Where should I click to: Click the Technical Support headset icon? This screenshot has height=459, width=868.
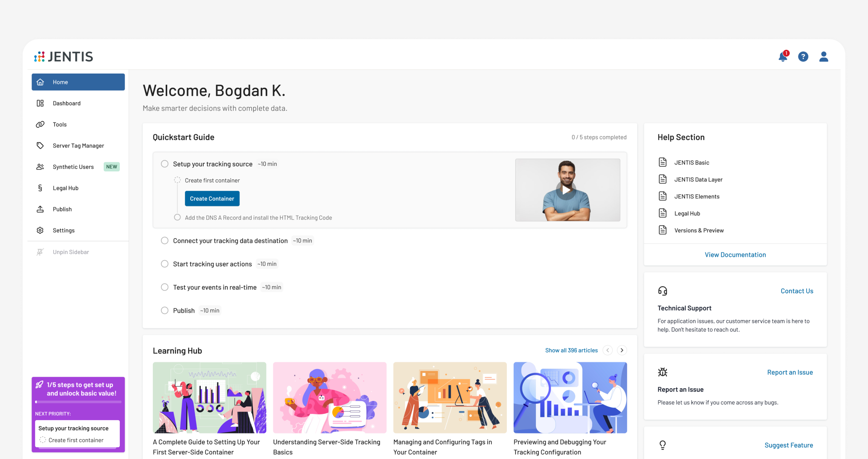pos(662,291)
